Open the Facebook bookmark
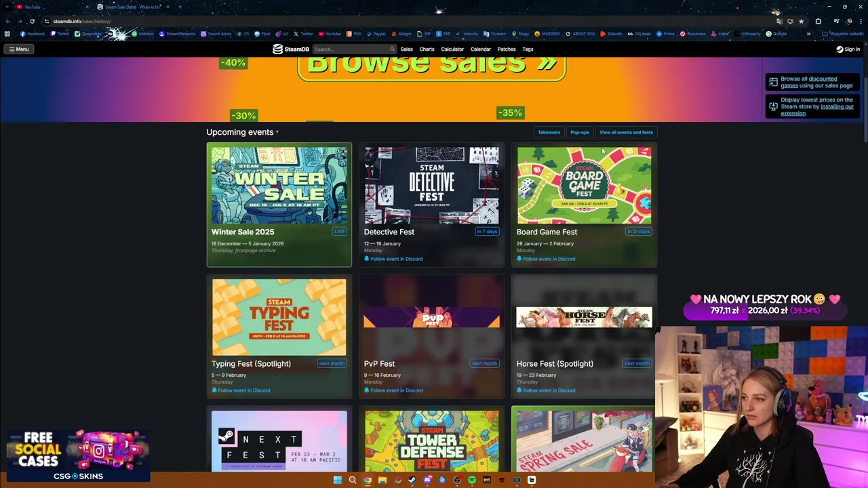 point(33,34)
